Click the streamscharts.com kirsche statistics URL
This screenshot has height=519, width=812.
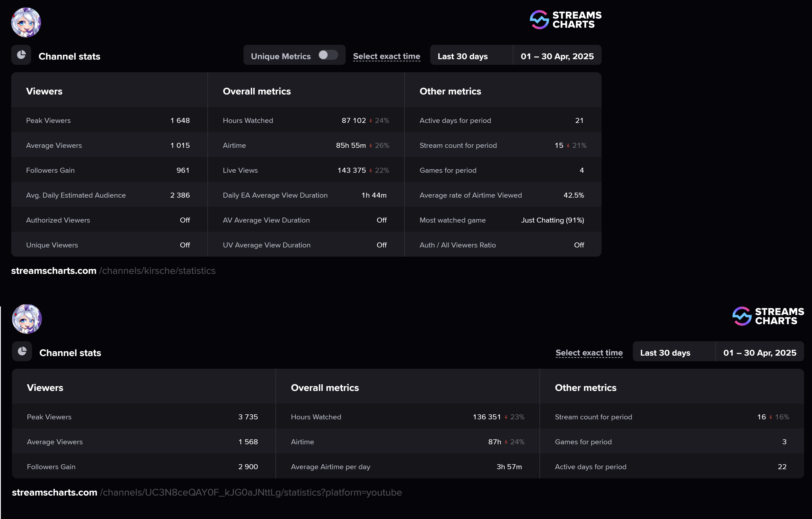113,271
